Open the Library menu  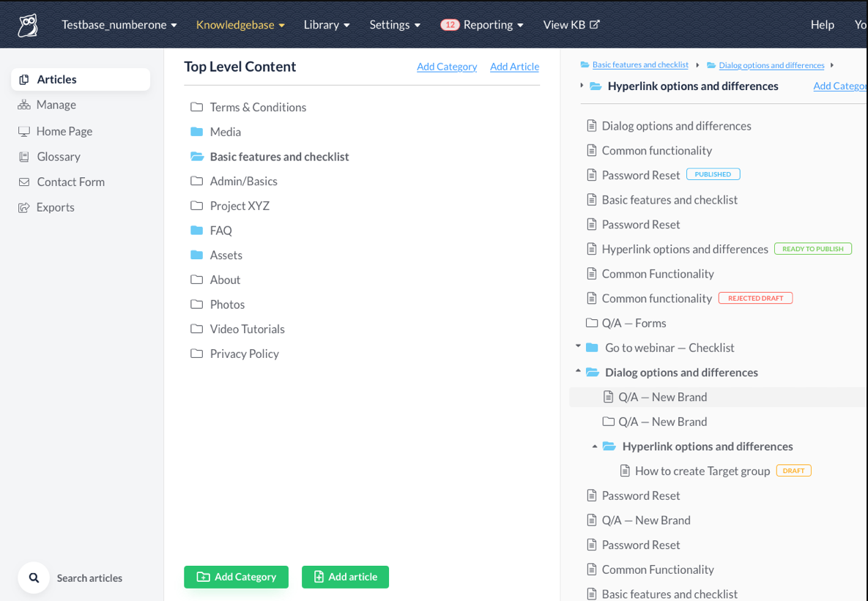point(327,25)
